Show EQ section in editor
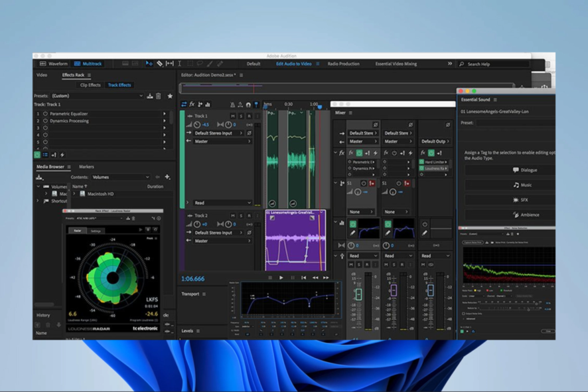588x392 pixels. pos(208,104)
